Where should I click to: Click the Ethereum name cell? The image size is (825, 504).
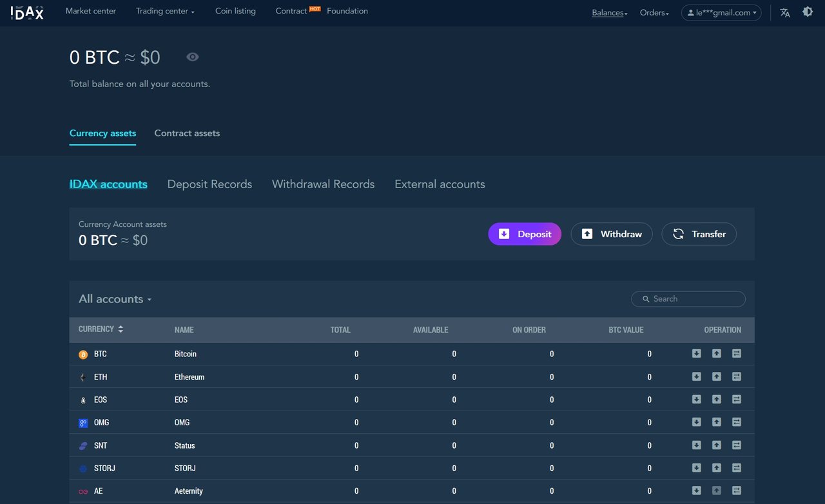point(189,377)
